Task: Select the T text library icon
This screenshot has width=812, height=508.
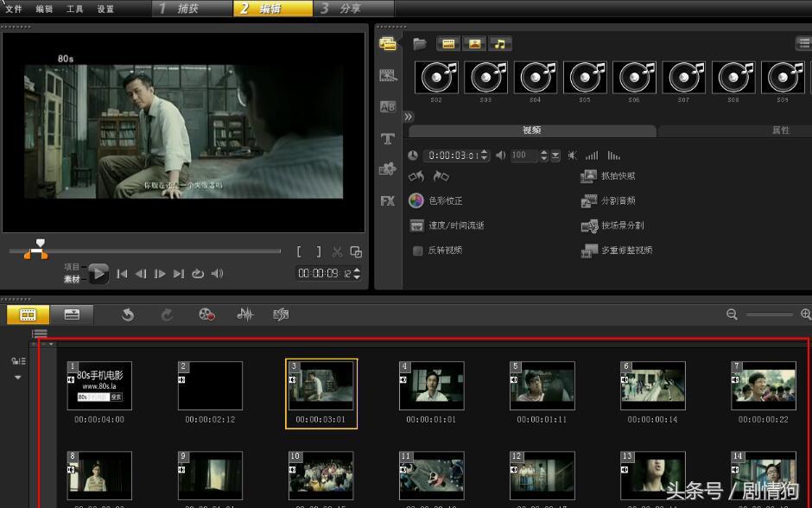Action: tap(387, 138)
